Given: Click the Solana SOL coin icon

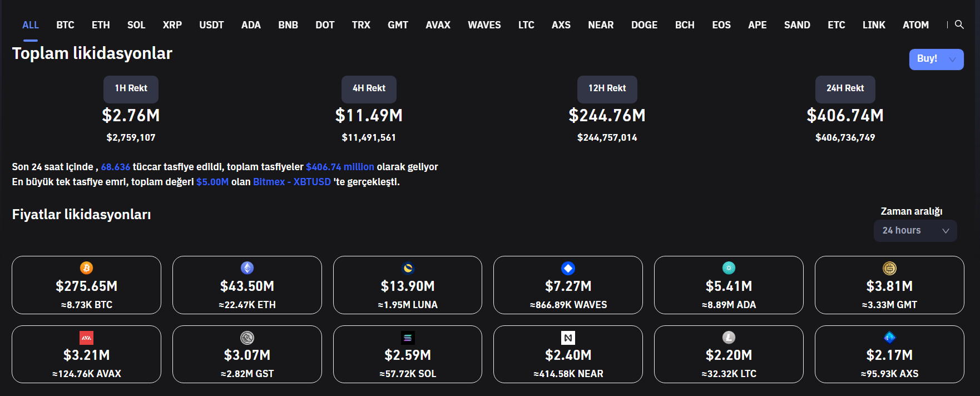Looking at the screenshot, I should (408, 338).
